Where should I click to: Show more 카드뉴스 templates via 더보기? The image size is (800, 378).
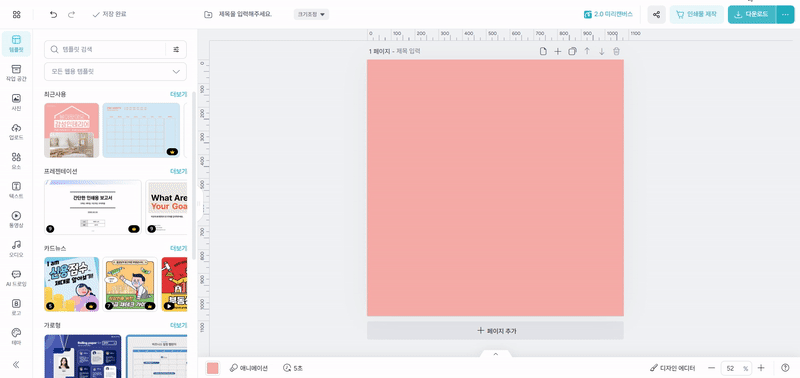pos(178,248)
